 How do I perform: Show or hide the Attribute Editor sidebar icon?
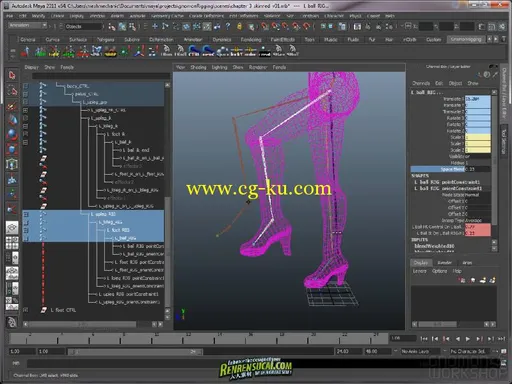[482, 26]
